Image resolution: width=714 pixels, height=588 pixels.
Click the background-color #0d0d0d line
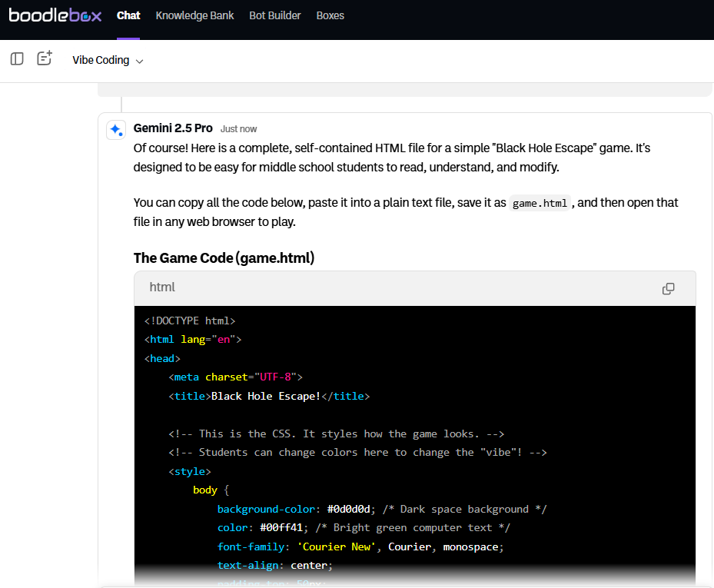[382, 509]
